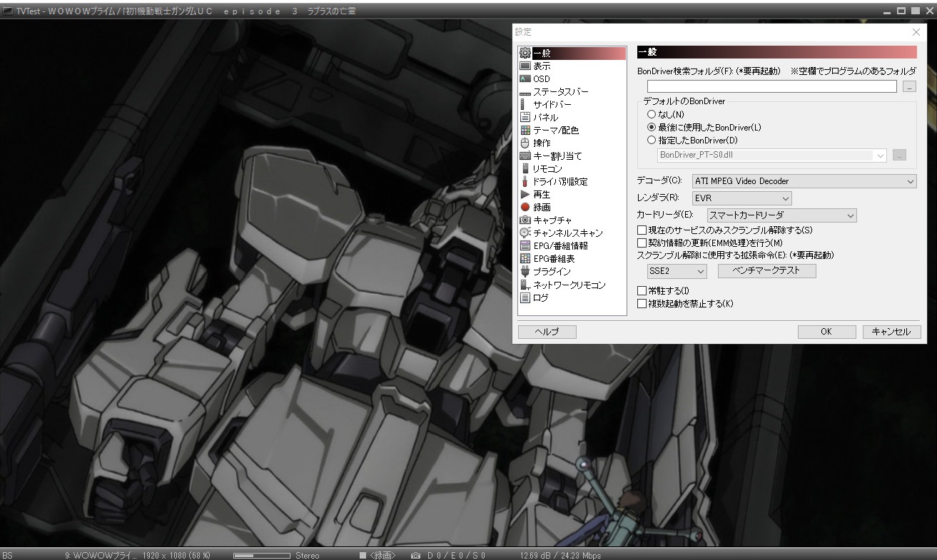Screen dimensions: 937x560
Task: Open the レンダラ EVR dropdown
Action: [742, 198]
